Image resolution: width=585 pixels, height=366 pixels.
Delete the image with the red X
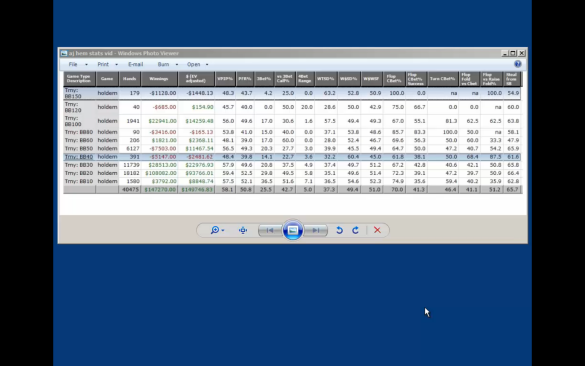tap(377, 230)
